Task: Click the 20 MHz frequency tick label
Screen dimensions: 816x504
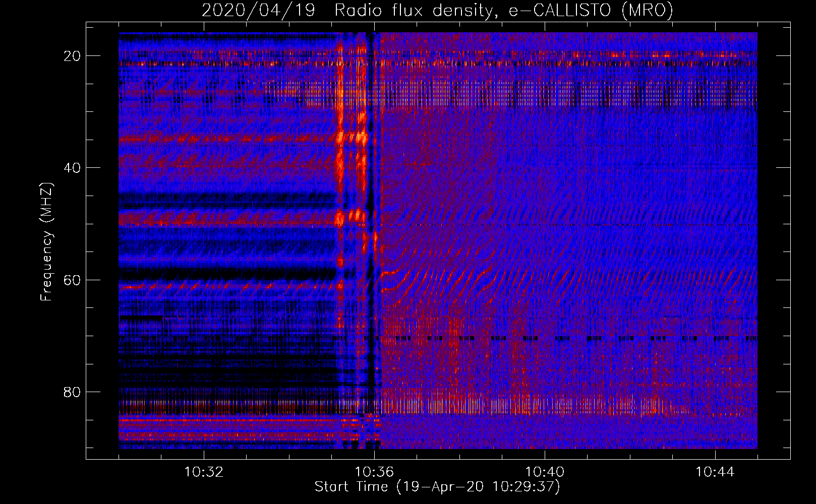Action: (x=72, y=56)
